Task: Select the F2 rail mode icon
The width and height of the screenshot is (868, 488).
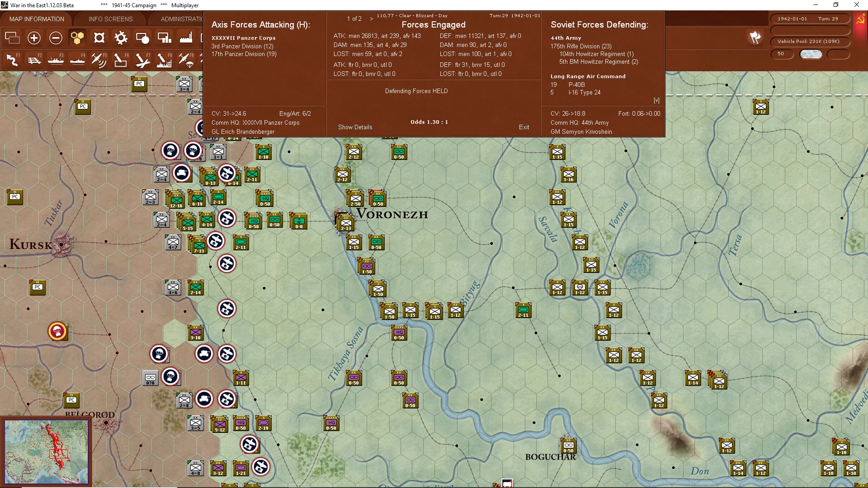Action: pyautogui.click(x=34, y=60)
